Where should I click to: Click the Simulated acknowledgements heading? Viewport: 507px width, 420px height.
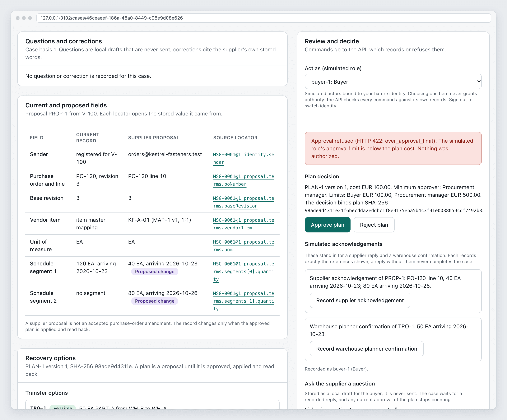[343, 244]
